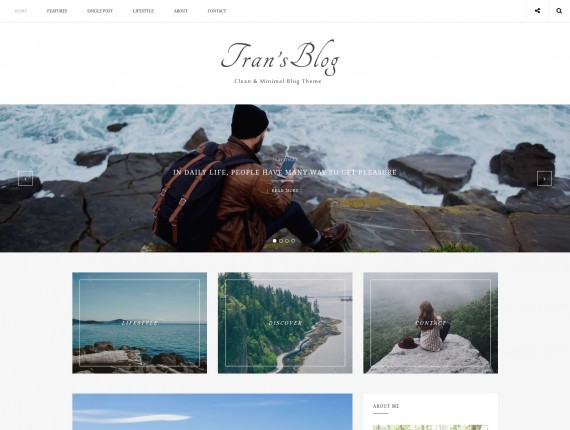The image size is (570, 430).
Task: Go to previous slide arrow
Action: 25,178
